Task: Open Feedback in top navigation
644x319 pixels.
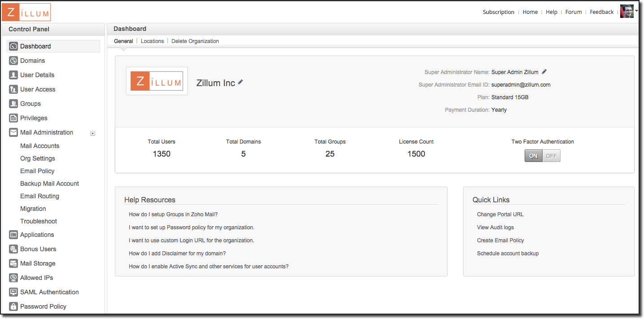Action: [x=602, y=12]
